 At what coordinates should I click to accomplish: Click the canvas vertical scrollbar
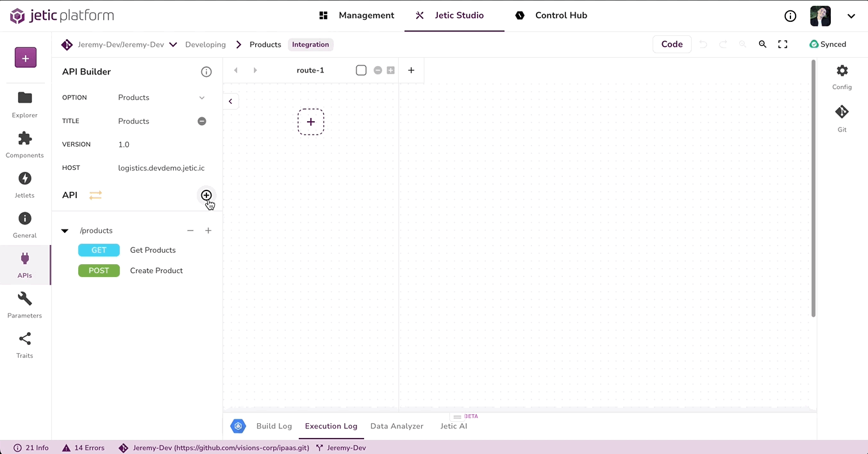(x=814, y=188)
